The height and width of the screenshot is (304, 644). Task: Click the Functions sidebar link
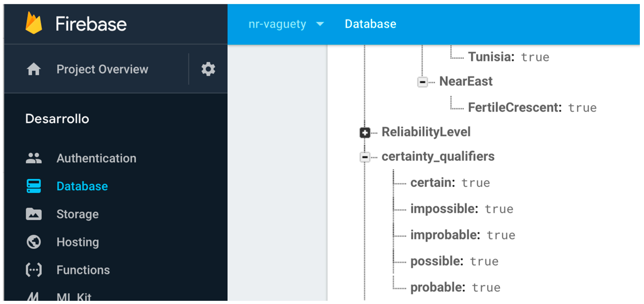pyautogui.click(x=83, y=270)
